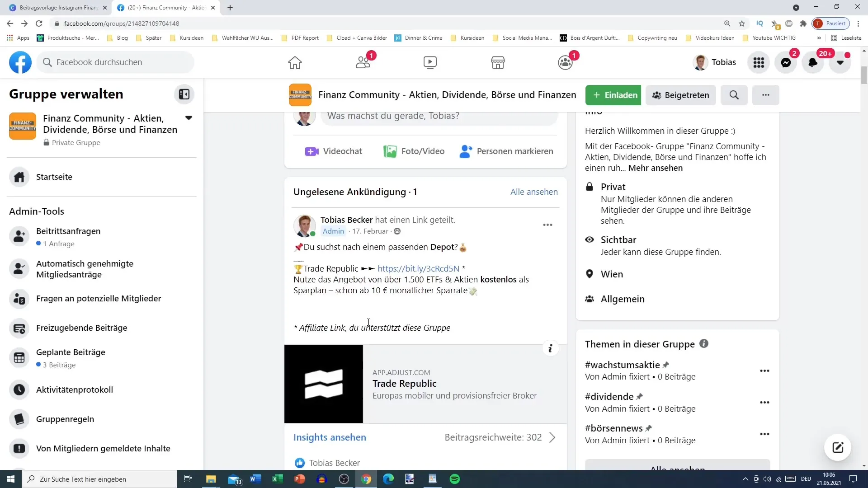Open Tobias Becker profile name on post
The height and width of the screenshot is (488, 868).
pos(346,220)
